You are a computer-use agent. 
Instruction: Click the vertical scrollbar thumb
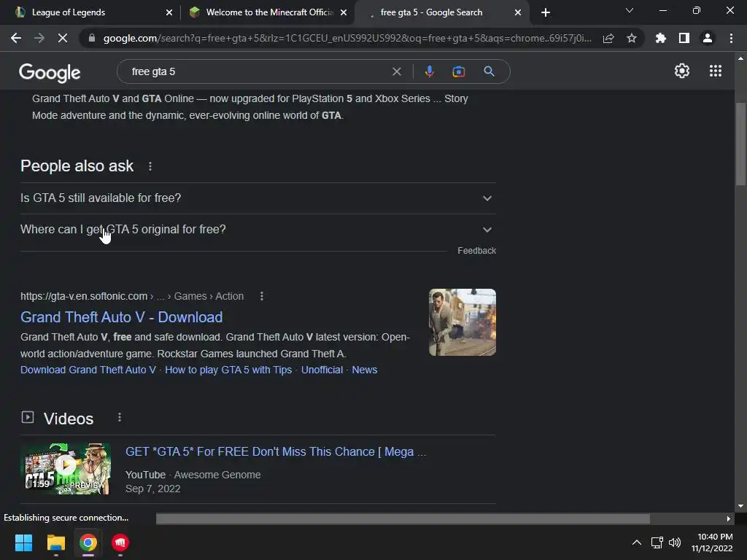pos(740,144)
